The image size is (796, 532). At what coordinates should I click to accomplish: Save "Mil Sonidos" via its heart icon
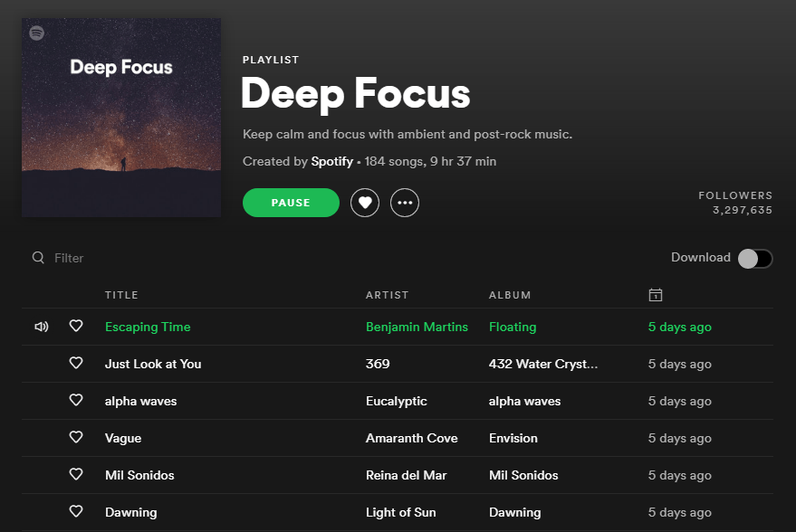(x=76, y=474)
